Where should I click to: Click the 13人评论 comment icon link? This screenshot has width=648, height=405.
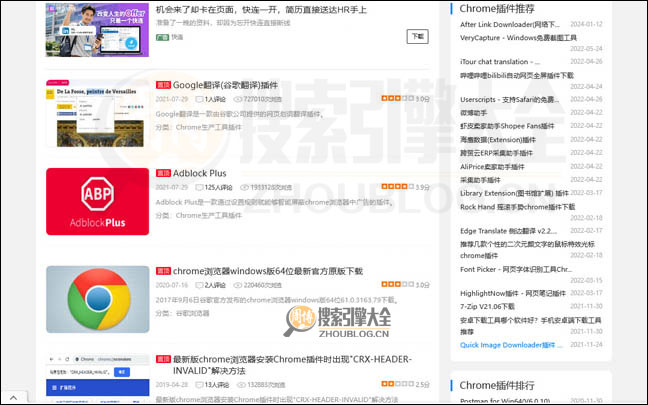point(212,385)
